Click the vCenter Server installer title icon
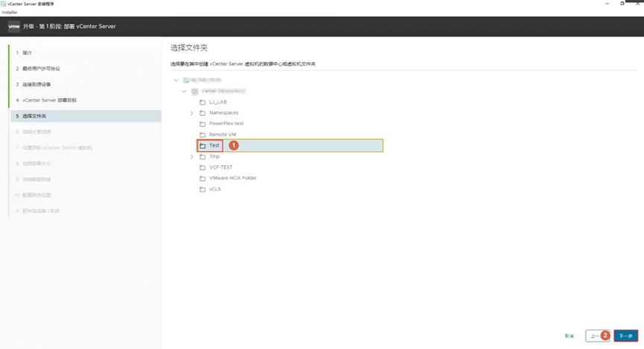Image resolution: width=644 pixels, height=349 pixels. click(3, 4)
